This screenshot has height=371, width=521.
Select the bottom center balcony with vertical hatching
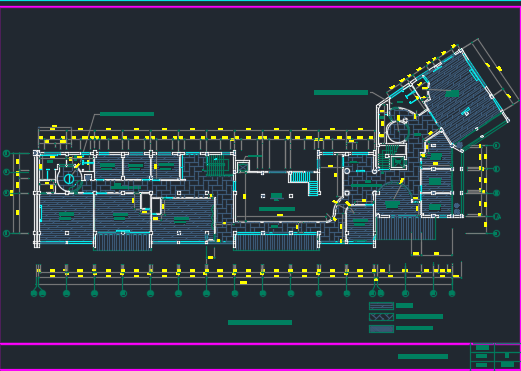pyautogui.click(x=276, y=242)
